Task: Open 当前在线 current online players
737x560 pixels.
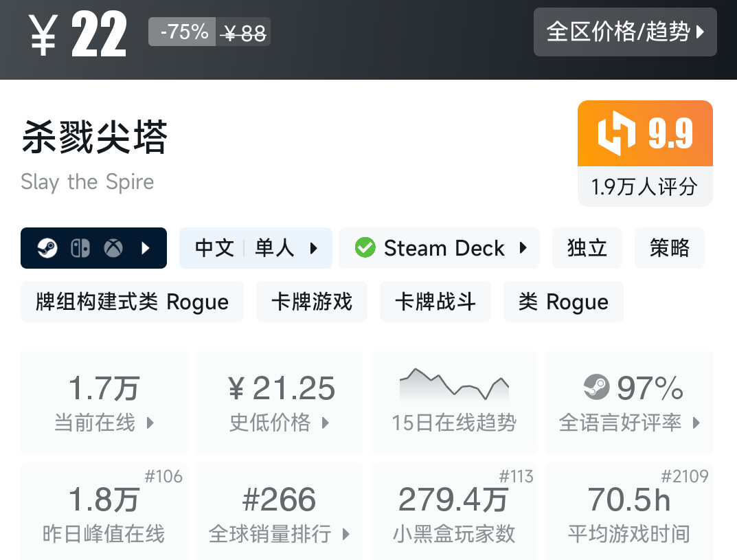Action: (x=104, y=403)
